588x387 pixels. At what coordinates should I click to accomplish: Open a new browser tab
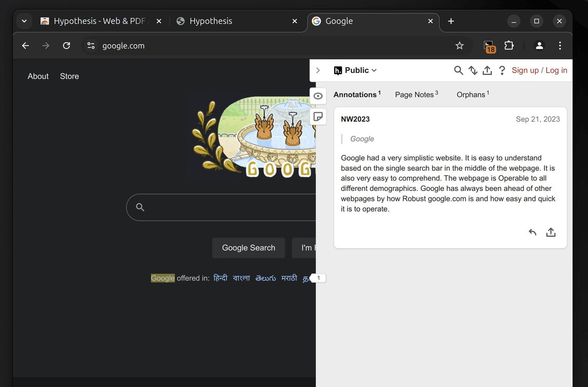pos(451,21)
